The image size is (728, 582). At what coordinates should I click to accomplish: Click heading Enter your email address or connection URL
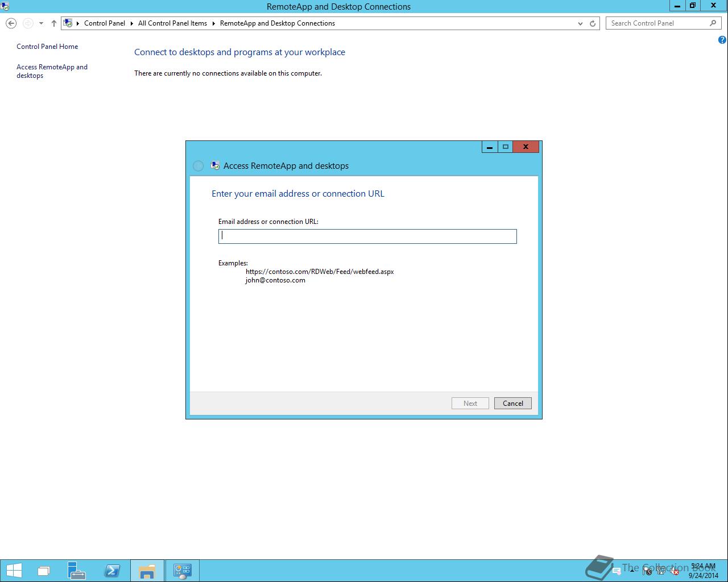tap(298, 194)
